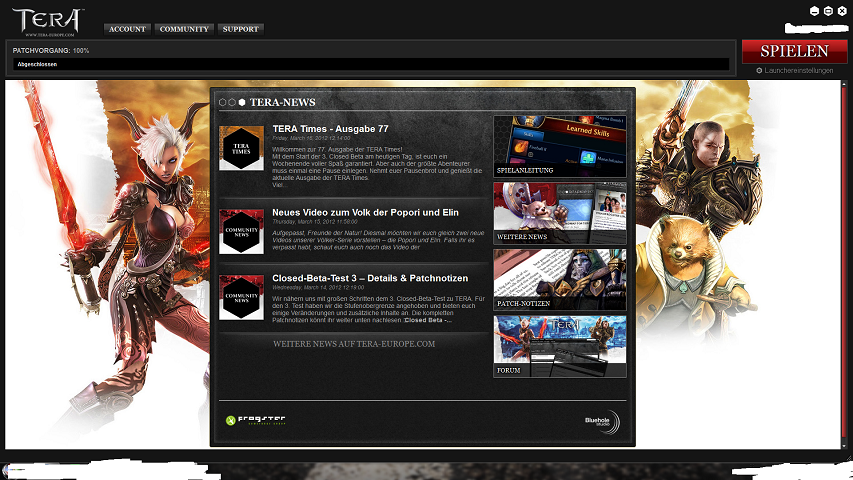Image resolution: width=853 pixels, height=480 pixels.
Task: Click the TERA logo
Action: [x=48, y=22]
